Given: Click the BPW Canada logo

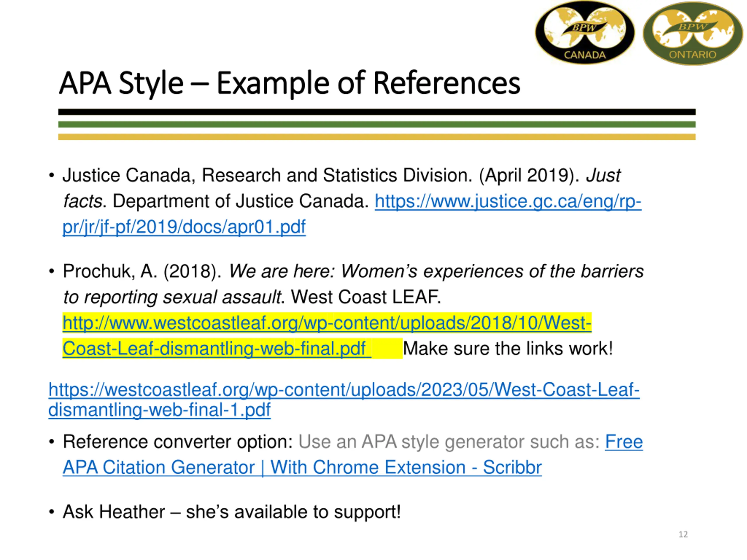Looking at the screenshot, I should 584,32.
